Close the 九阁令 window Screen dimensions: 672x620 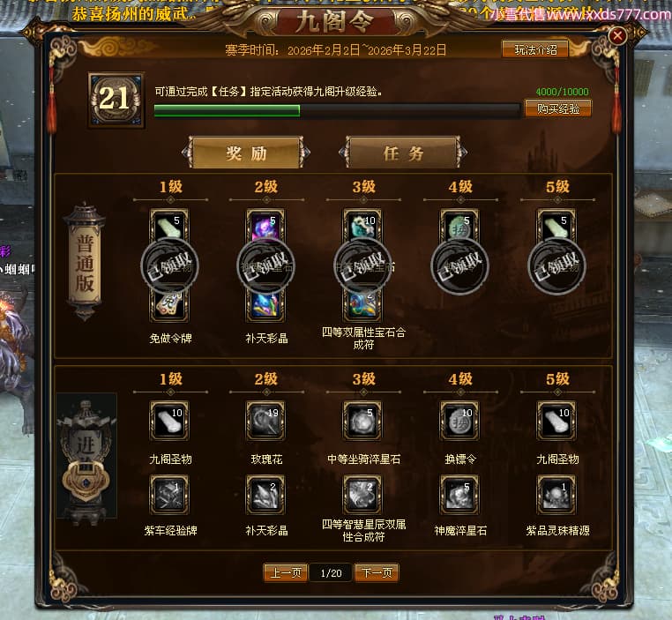(617, 35)
